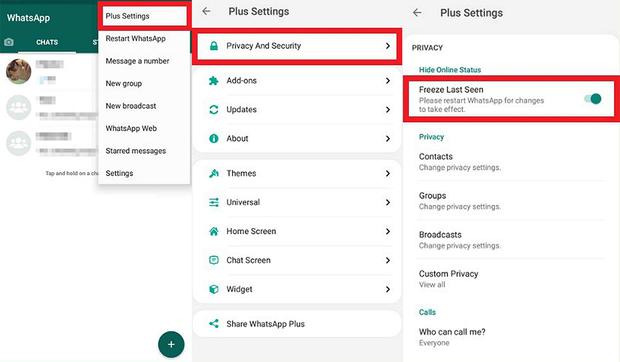Go back from middle Plus Settings screen
Screen dimensions: 620x362
206,11
